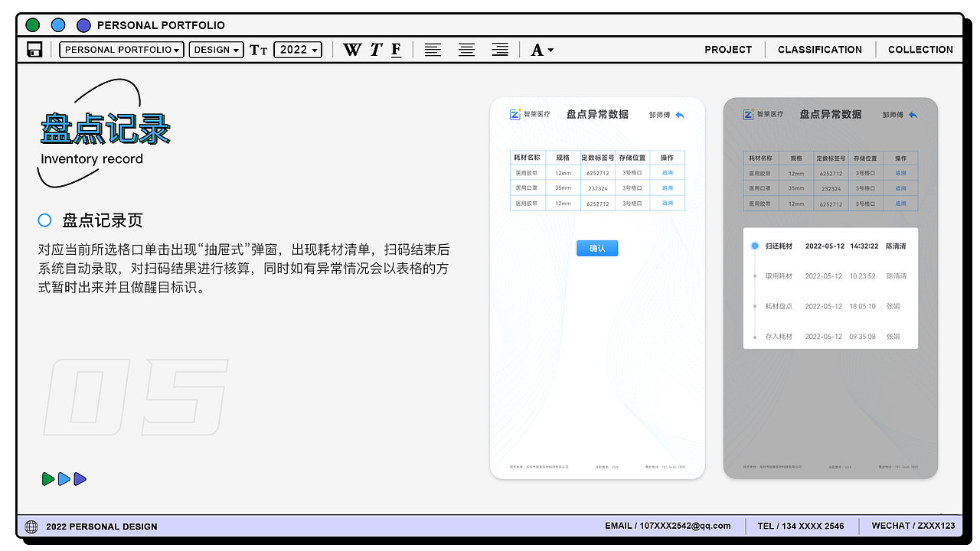
Task: Open the PERSONAL PORTFOLIO dropdown
Action: click(121, 49)
